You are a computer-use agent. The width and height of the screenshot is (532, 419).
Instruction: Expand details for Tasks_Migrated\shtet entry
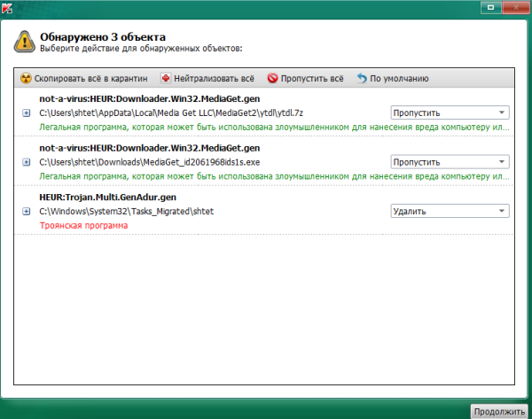coord(26,211)
